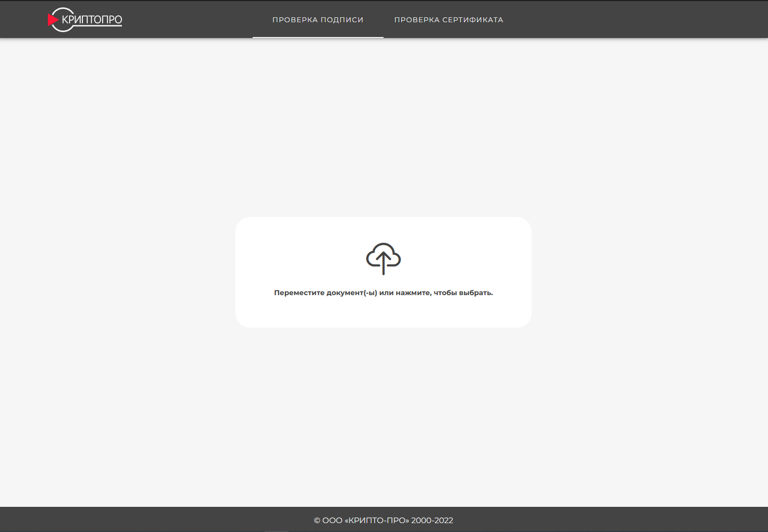
Task: Click the word ПОДПИСИ in the navigation
Action: tap(342, 20)
